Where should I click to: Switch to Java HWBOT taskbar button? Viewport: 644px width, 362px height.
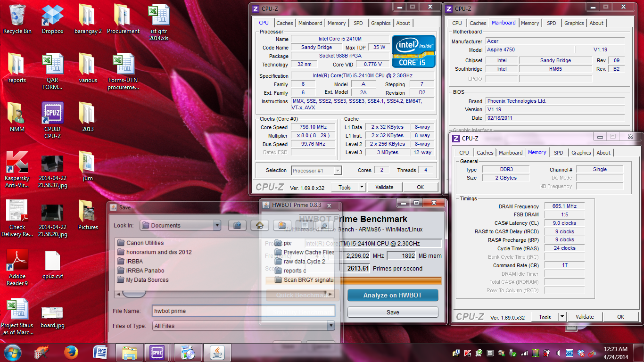pyautogui.click(x=217, y=352)
